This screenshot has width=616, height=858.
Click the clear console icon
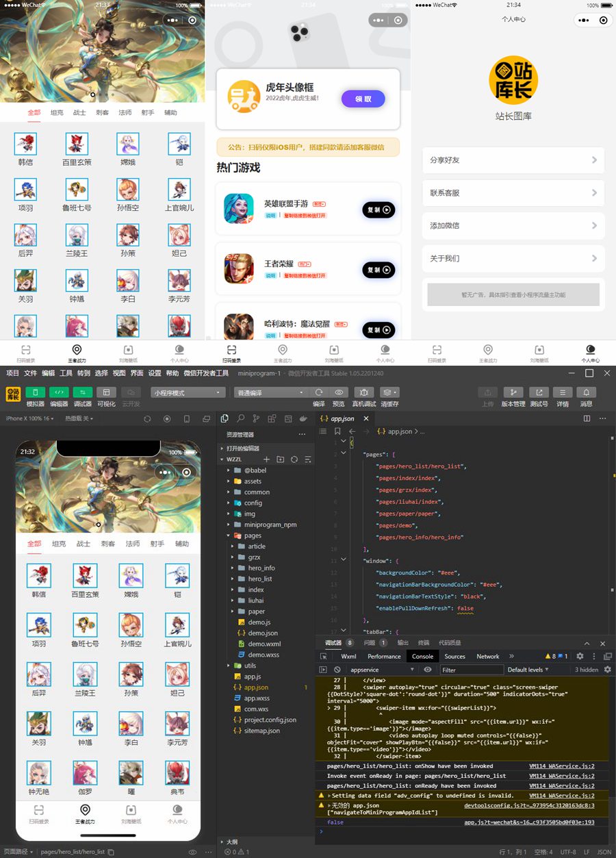[x=337, y=670]
